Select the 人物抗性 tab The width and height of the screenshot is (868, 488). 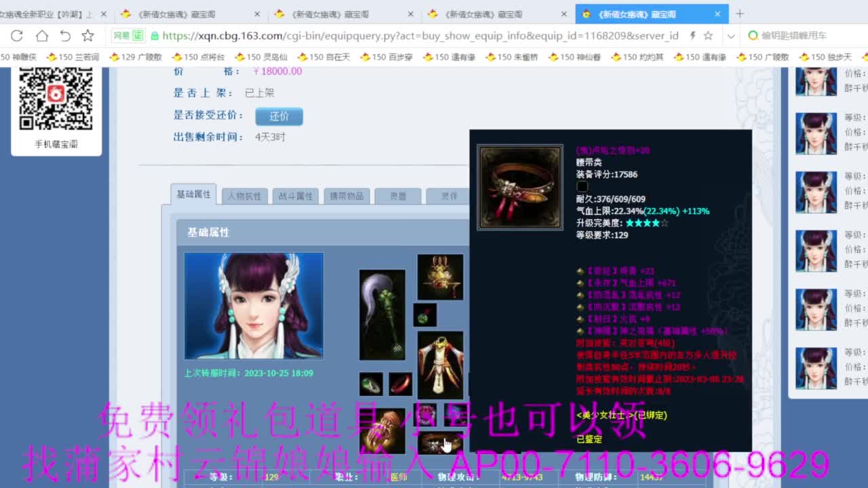244,196
